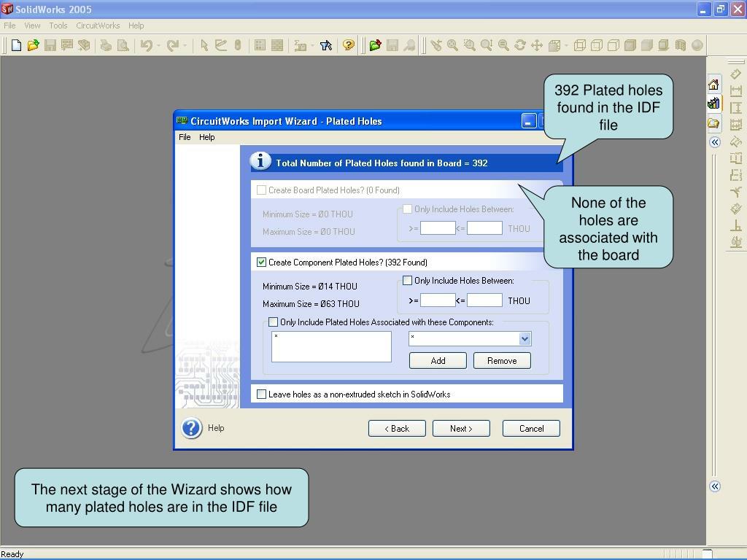
Task: Uncheck Create Component Plated Holes checkbox
Action: 262,262
